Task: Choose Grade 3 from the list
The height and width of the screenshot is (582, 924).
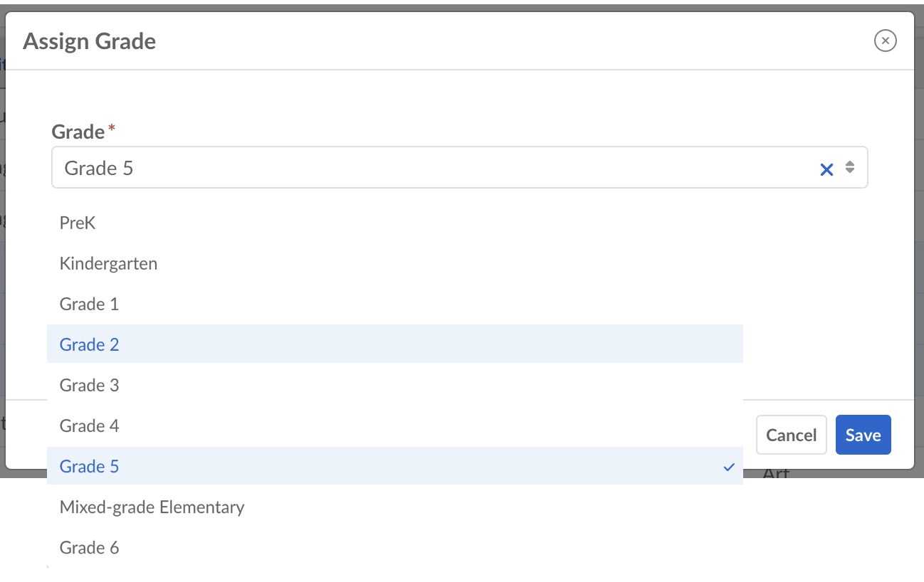Action: coord(89,386)
